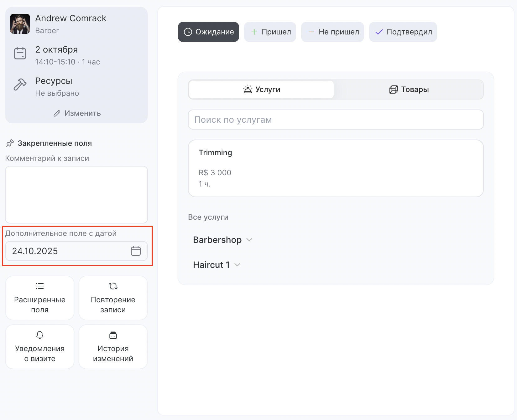Mark the client as Не пришел
517x420 pixels.
[x=332, y=32]
